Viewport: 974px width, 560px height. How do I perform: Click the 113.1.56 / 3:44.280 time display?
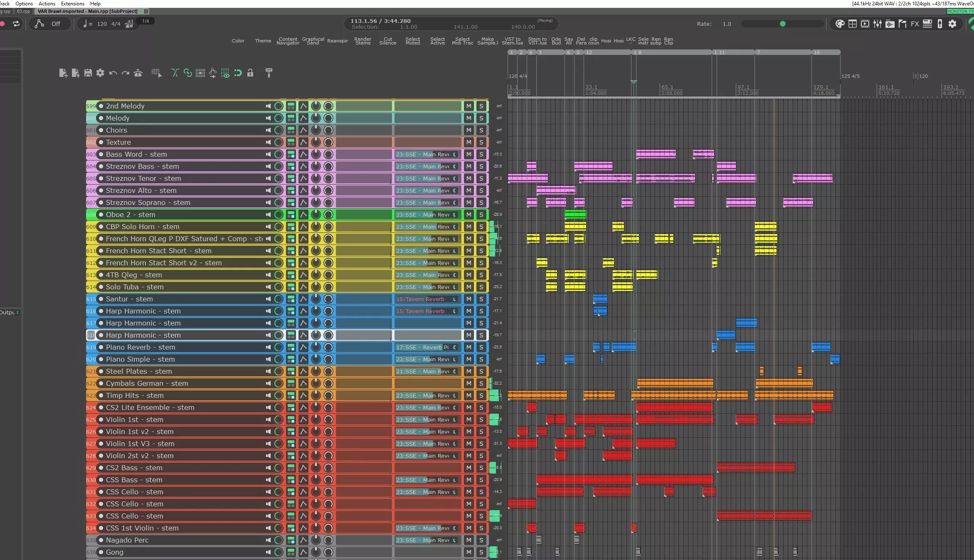tap(380, 21)
